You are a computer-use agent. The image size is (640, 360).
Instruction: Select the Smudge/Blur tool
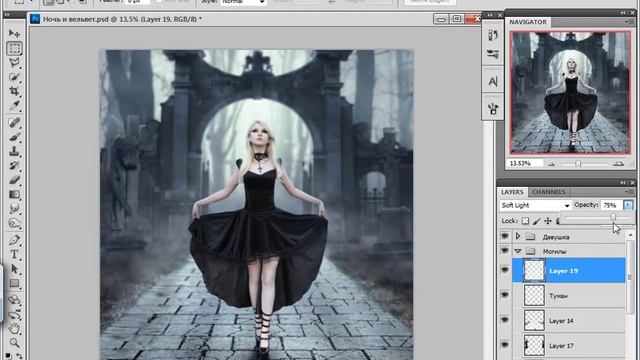point(14,209)
